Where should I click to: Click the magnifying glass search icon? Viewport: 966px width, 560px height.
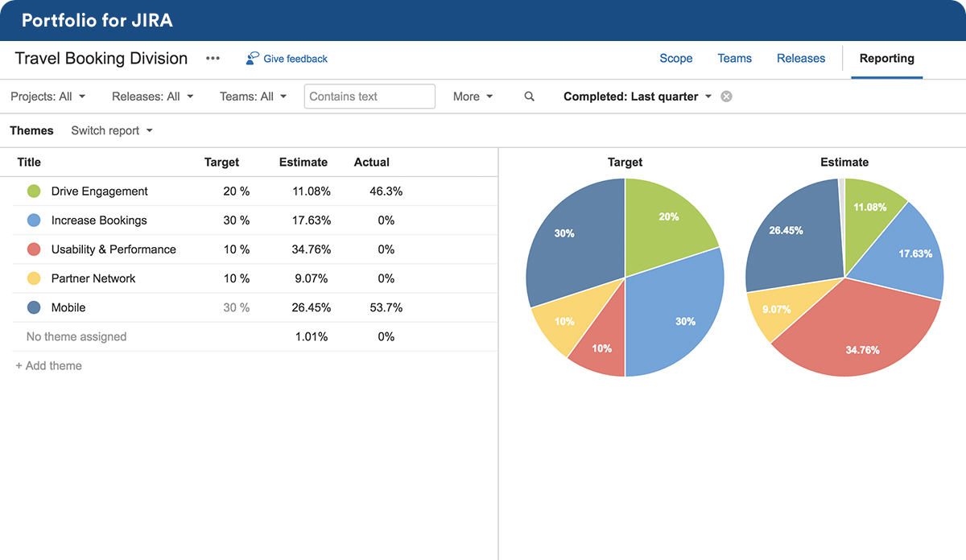529,97
